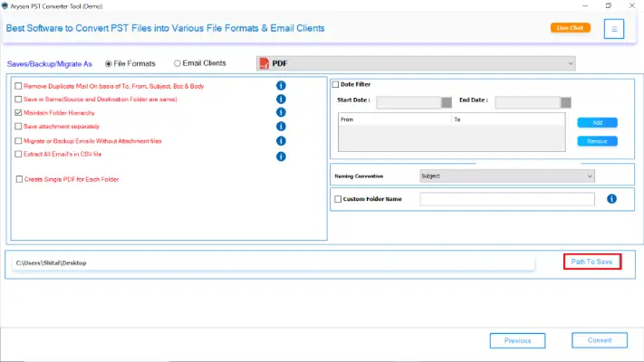
Task: Expand the PDF file format dropdown
Action: point(570,63)
